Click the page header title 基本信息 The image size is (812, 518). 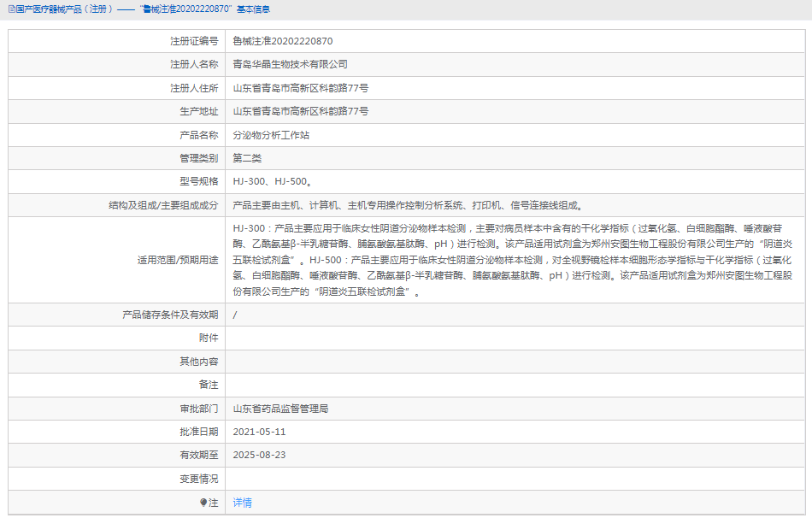pyautogui.click(x=253, y=9)
